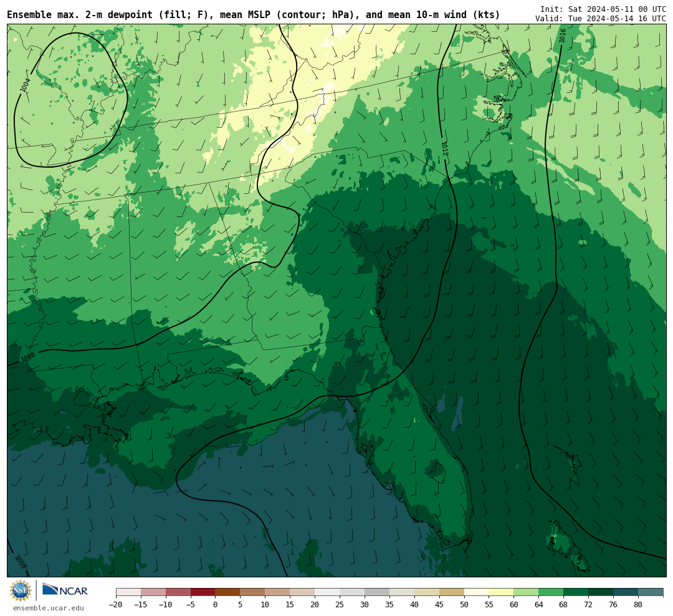The height and width of the screenshot is (616, 673).
Task: Select the map title text about ensemble dewpoint
Action: tap(253, 15)
